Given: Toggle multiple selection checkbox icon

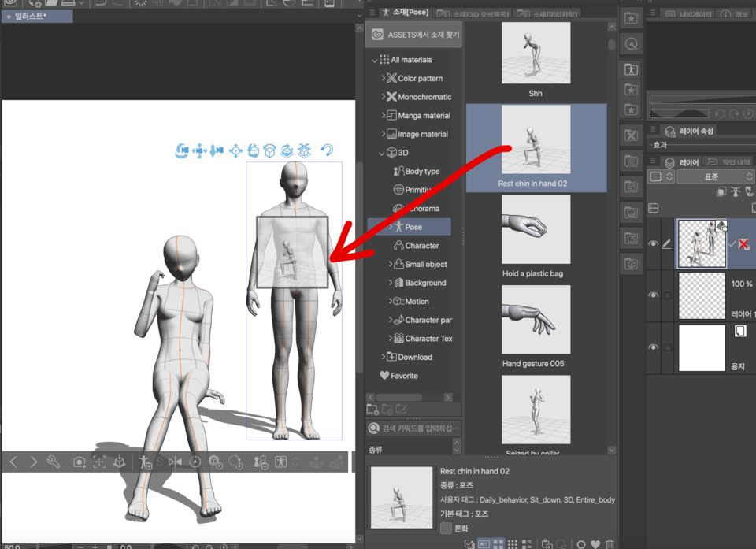Looking at the screenshot, I should click(469, 543).
